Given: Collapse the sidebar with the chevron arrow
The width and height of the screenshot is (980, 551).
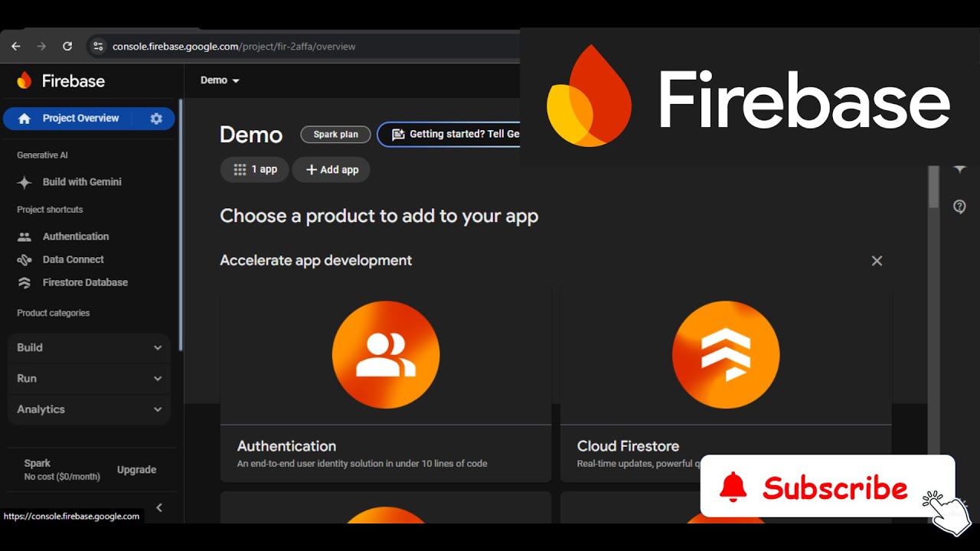Looking at the screenshot, I should point(159,507).
